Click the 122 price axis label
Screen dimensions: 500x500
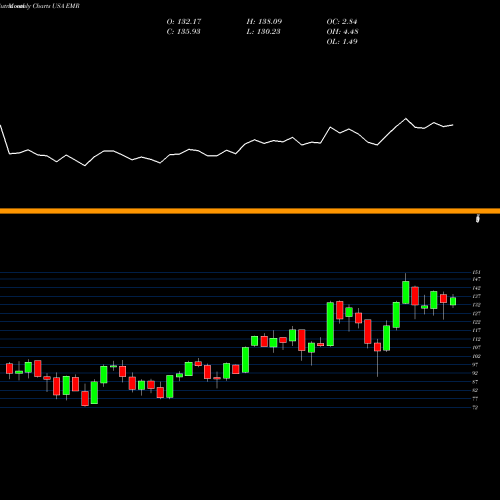pyautogui.click(x=476, y=322)
